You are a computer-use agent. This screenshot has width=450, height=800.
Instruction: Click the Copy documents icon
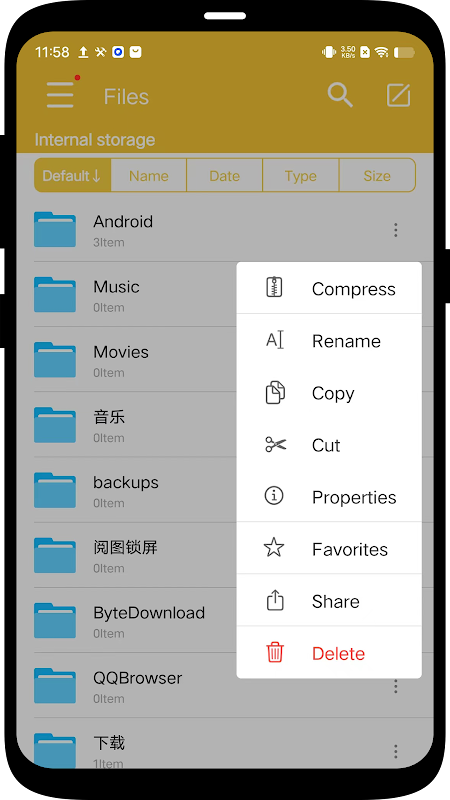point(275,392)
